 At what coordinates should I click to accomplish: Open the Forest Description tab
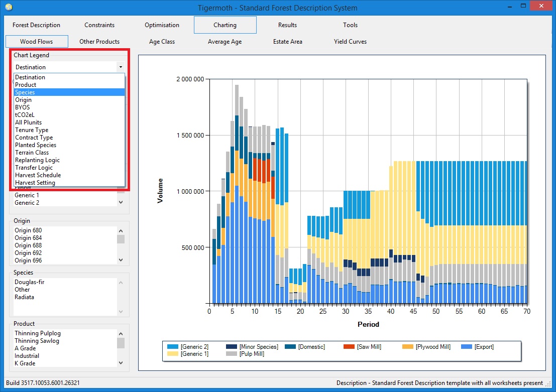click(x=36, y=25)
